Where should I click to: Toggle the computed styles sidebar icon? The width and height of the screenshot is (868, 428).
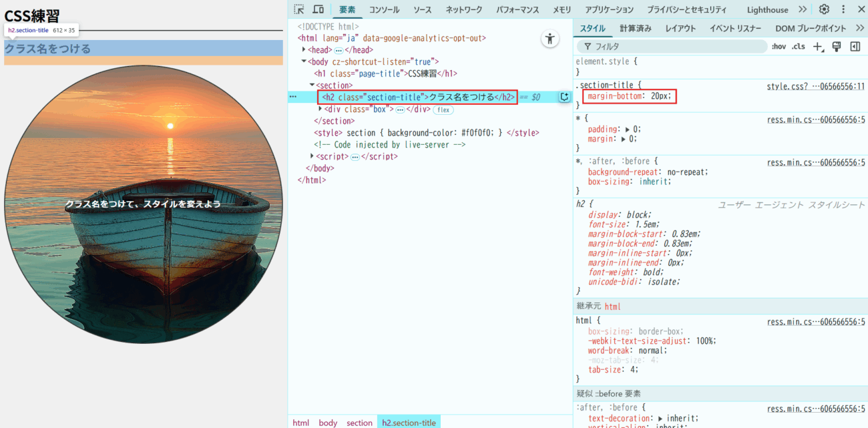pyautogui.click(x=855, y=47)
